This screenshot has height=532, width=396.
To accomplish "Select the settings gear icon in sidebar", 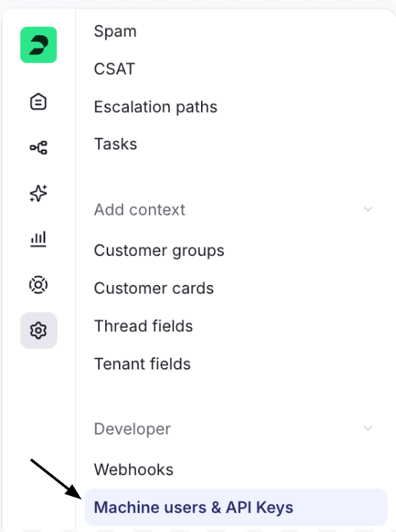I will (38, 330).
